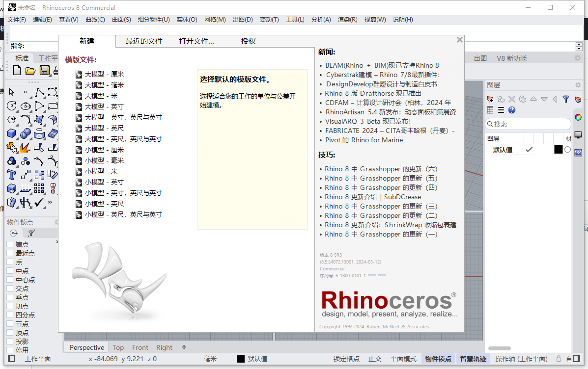Switch to the Top viewport tab
588x369 pixels.
[118, 347]
